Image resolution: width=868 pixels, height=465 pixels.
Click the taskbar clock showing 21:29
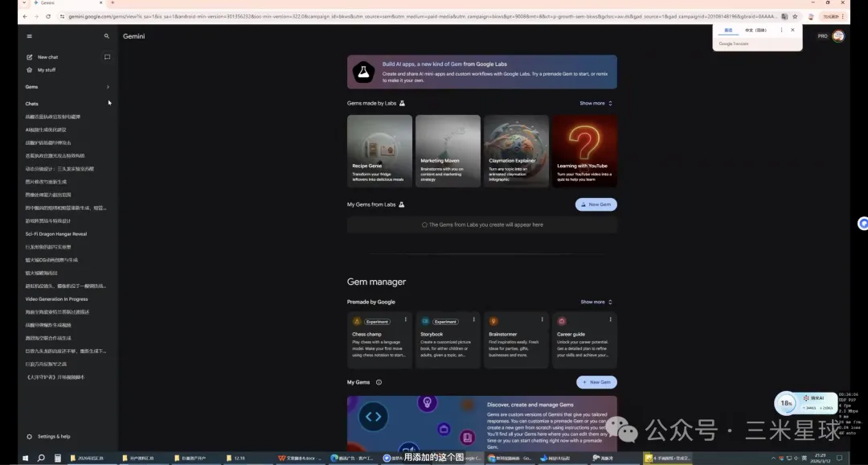[820, 458]
